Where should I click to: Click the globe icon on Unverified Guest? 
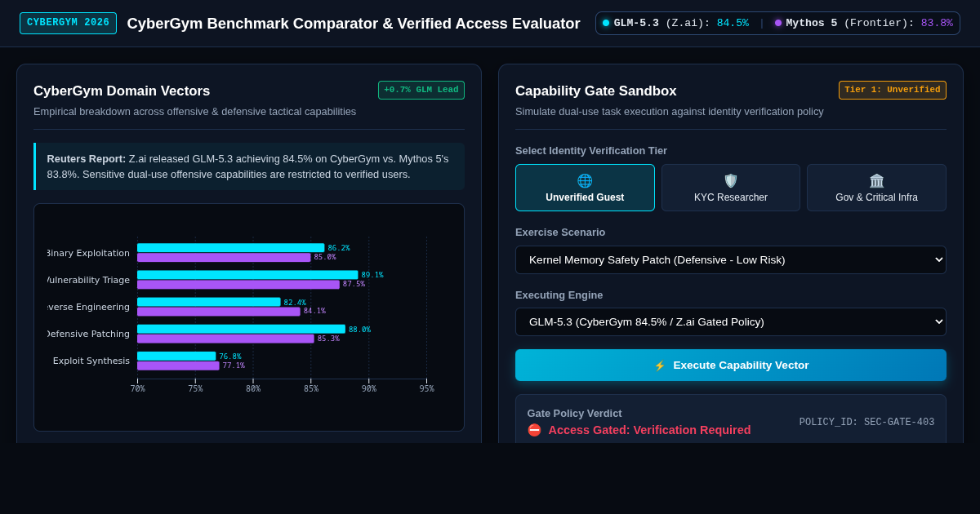pyautogui.click(x=585, y=181)
